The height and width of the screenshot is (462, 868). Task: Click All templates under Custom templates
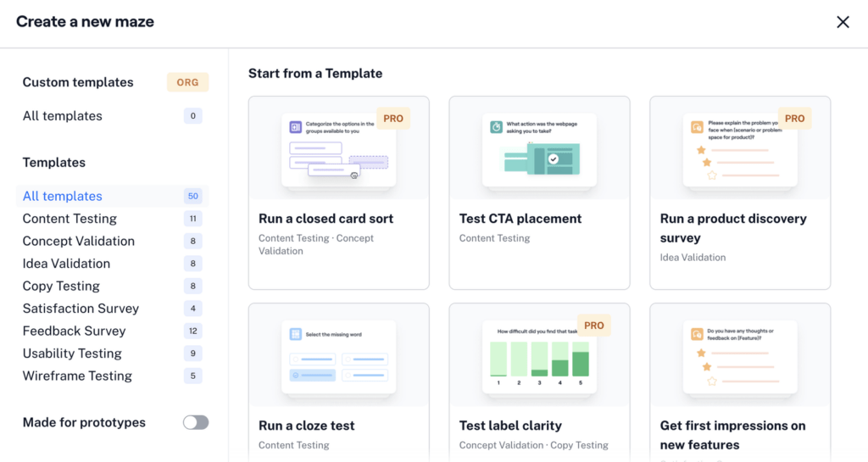(63, 116)
